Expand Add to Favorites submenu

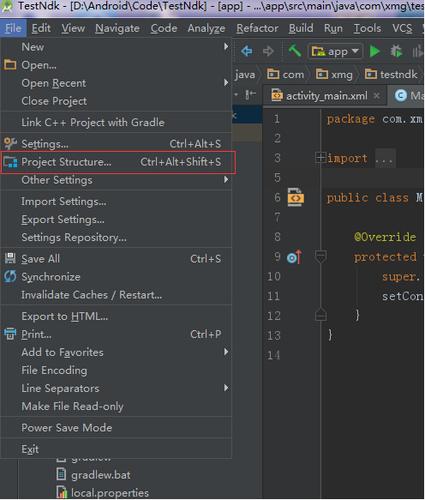tap(116, 352)
